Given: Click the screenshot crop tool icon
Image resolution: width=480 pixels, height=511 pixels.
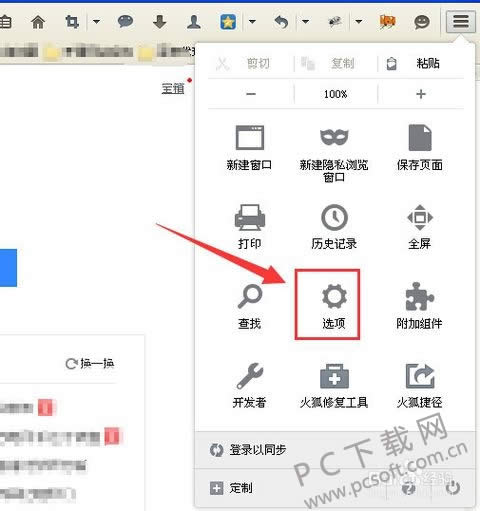Looking at the screenshot, I should (x=72, y=22).
